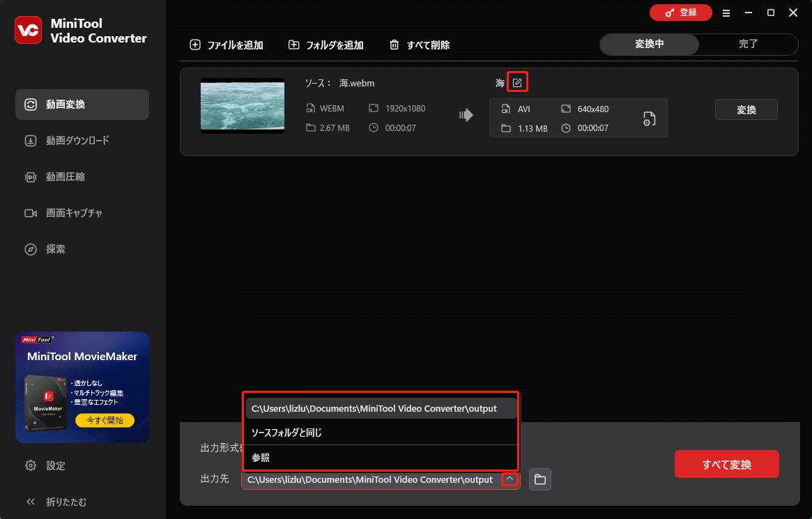
Task: Switch to the 完了 tab
Action: (749, 44)
